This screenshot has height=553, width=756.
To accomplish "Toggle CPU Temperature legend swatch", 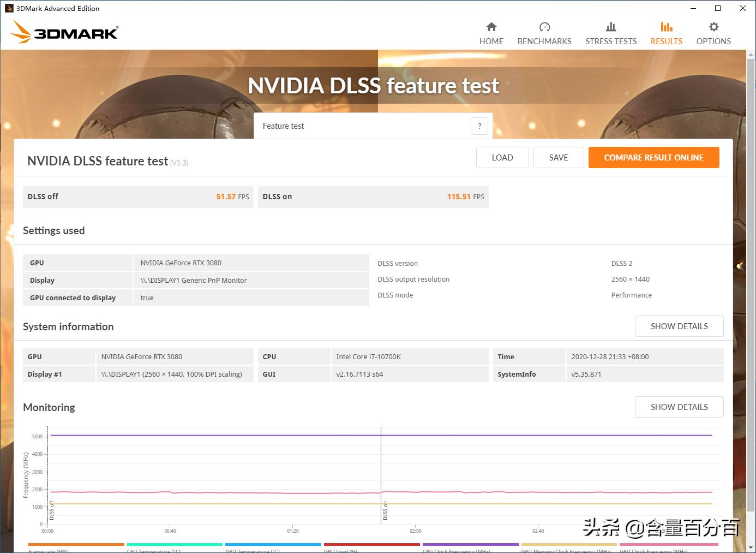I will pos(175,544).
